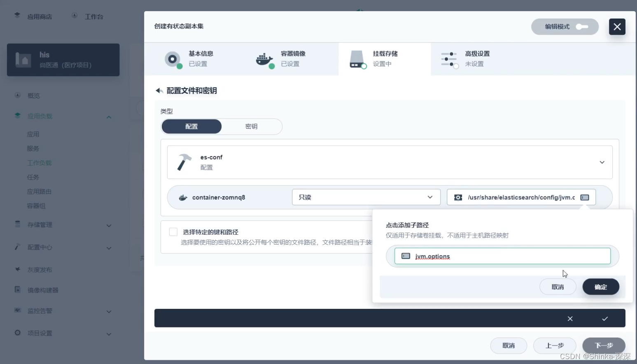Select the 密钥 type option

coord(251,126)
